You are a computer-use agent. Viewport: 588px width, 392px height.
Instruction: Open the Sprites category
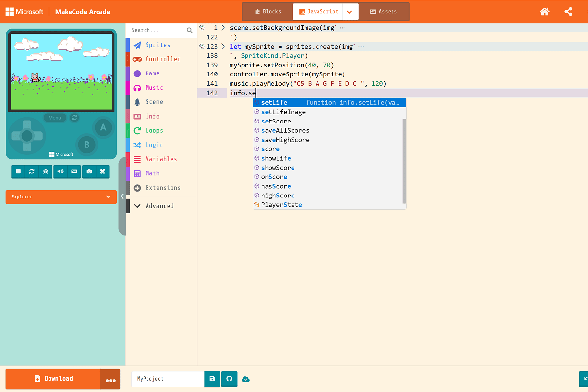click(x=162, y=45)
